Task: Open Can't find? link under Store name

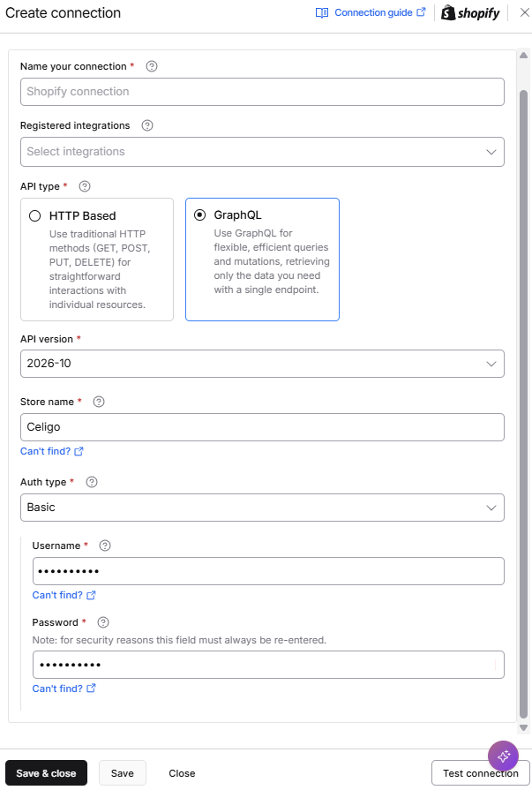Action: pos(51,451)
